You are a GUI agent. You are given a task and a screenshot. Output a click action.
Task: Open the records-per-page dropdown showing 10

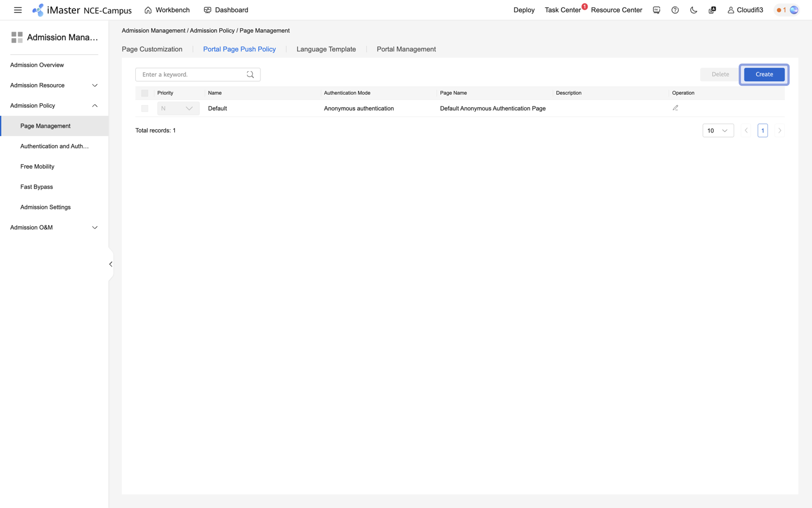pyautogui.click(x=718, y=130)
